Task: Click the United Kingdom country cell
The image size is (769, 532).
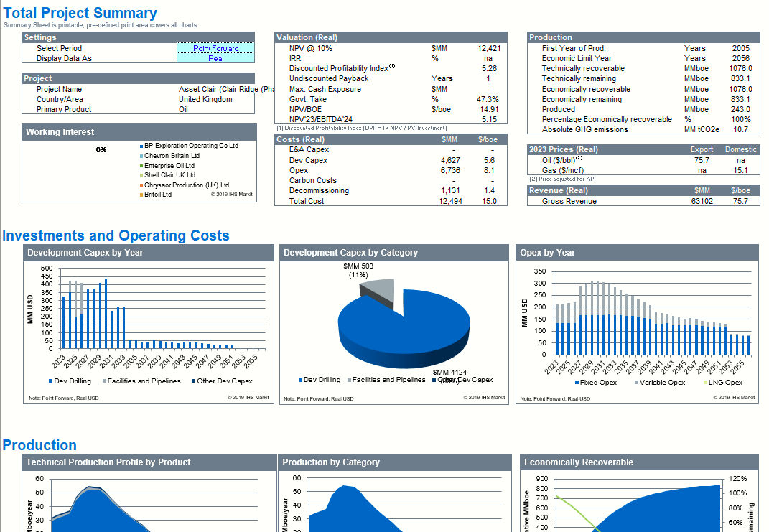Action: (x=205, y=99)
